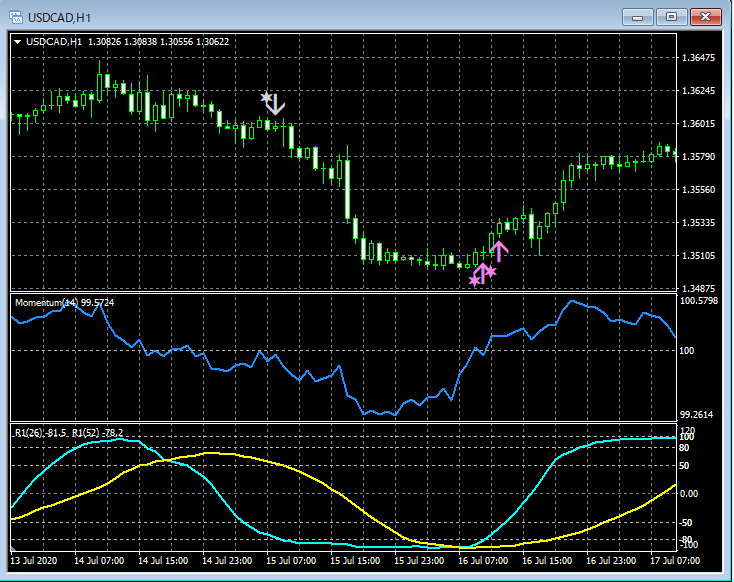Image resolution: width=734 pixels, height=582 pixels.
Task: Click the gray star above the candles
Action: [266, 98]
